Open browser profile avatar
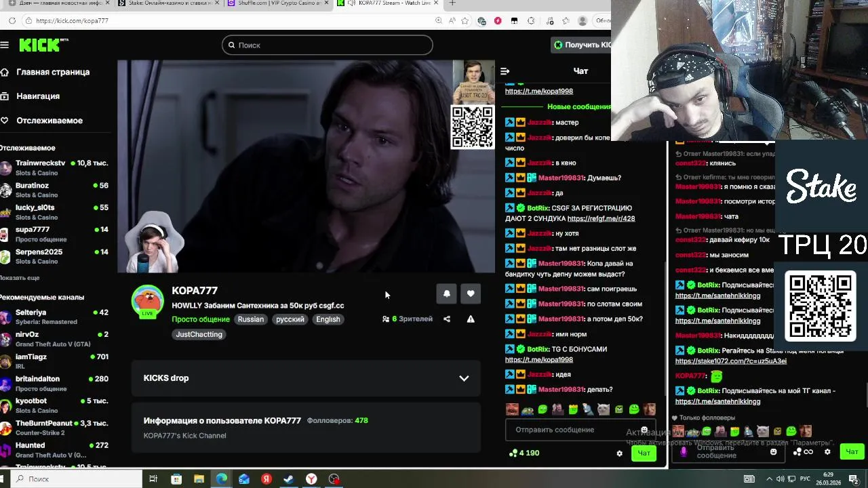Screen dimensions: 868x488 582,21
